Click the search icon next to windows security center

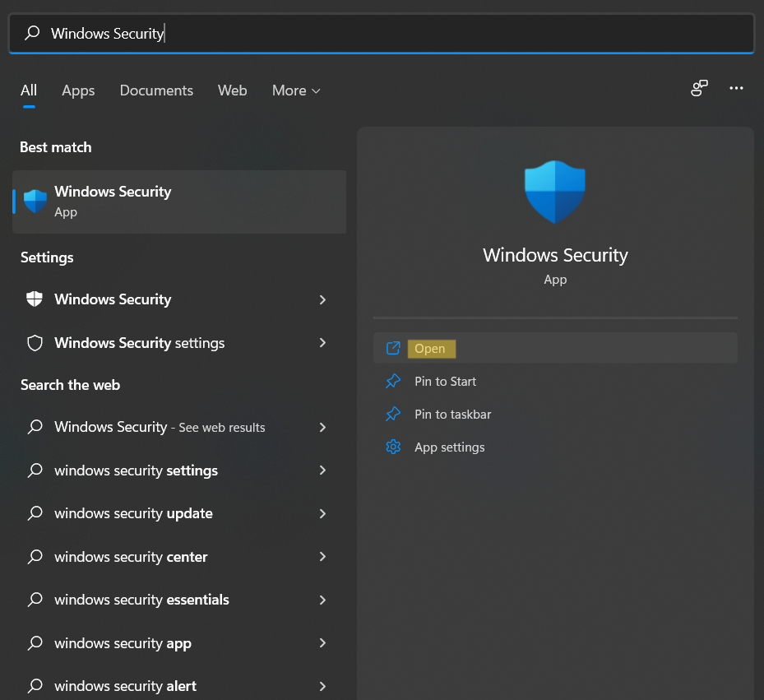35,556
